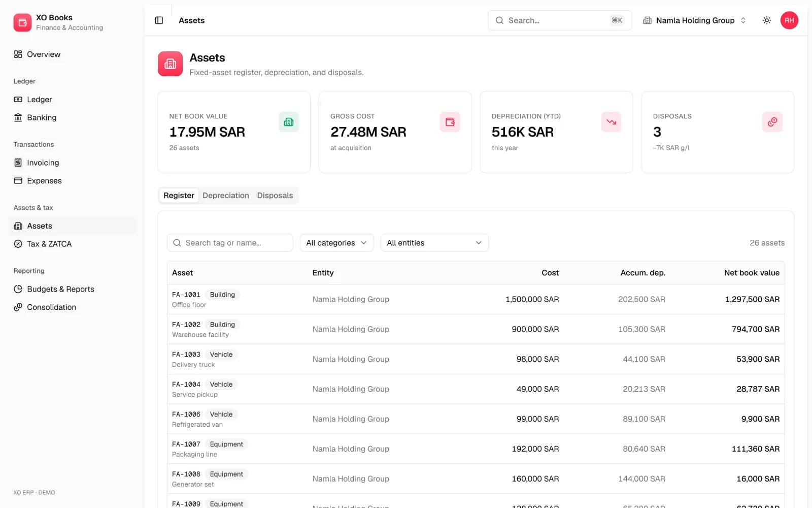Click the Equipment badge on FA-1007
Image resolution: width=812 pixels, height=508 pixels.
226,444
